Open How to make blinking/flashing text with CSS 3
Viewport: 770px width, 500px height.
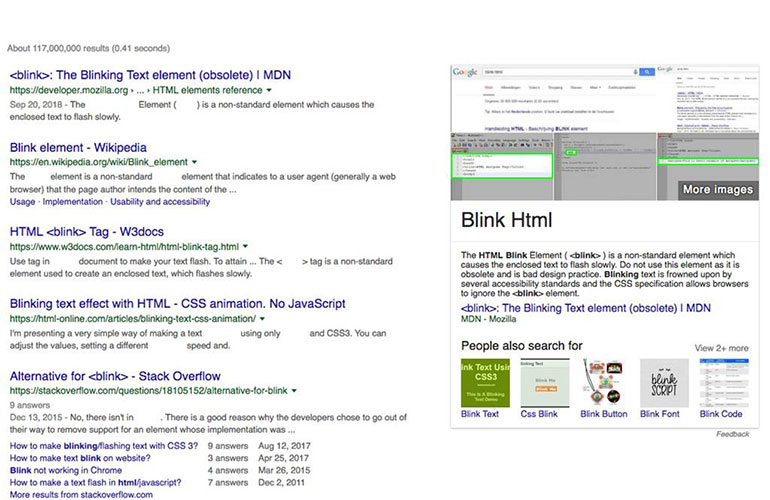[104, 446]
